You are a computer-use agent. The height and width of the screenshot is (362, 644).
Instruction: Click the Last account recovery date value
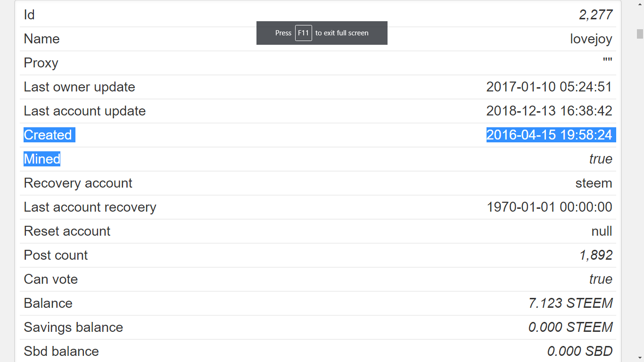pos(549,207)
